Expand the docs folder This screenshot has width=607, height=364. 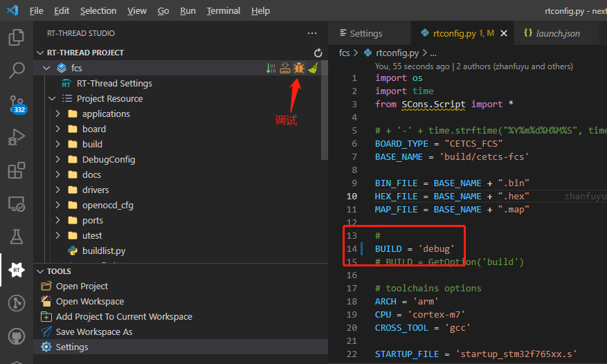click(57, 174)
